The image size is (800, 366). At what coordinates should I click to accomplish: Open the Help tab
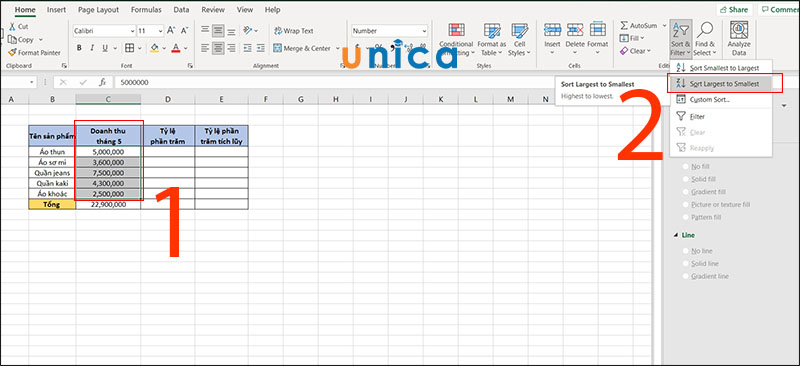pyautogui.click(x=272, y=10)
